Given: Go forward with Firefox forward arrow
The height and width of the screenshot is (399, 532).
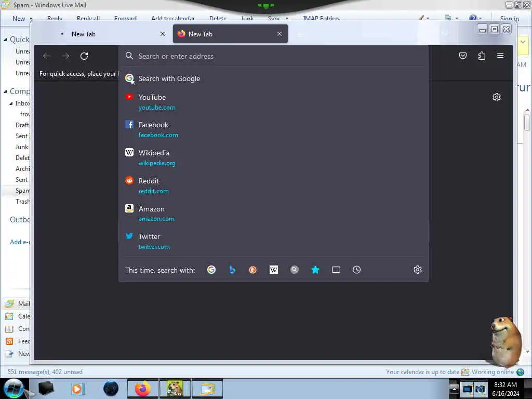Looking at the screenshot, I should pyautogui.click(x=65, y=56).
